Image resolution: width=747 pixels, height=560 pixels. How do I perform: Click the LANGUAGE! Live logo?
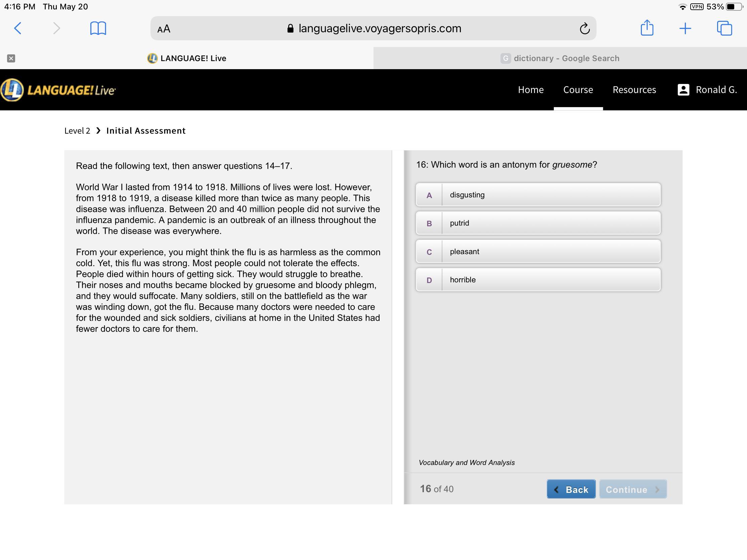[58, 90]
